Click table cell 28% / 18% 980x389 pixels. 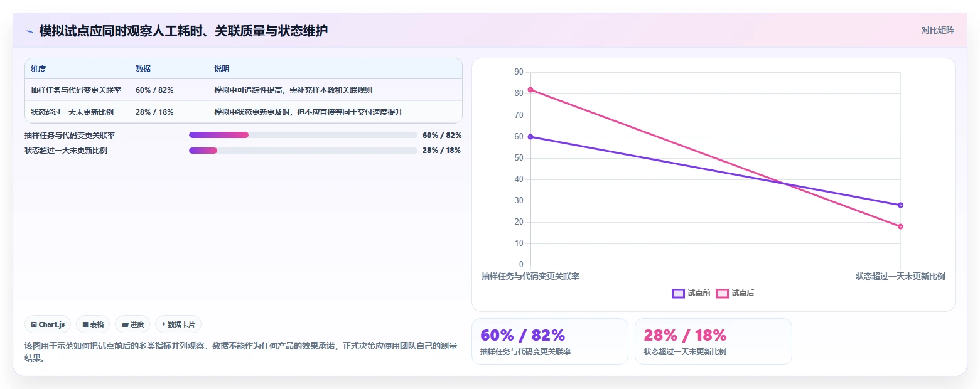[x=154, y=112]
